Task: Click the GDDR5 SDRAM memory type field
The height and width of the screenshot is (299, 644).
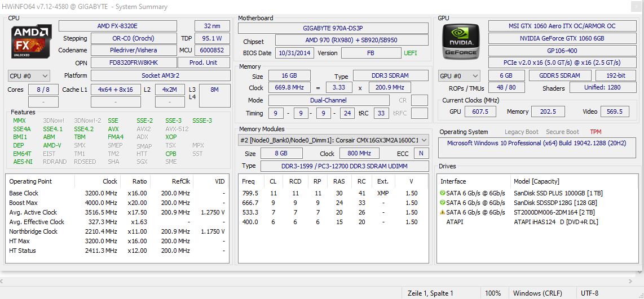Action: 560,75
